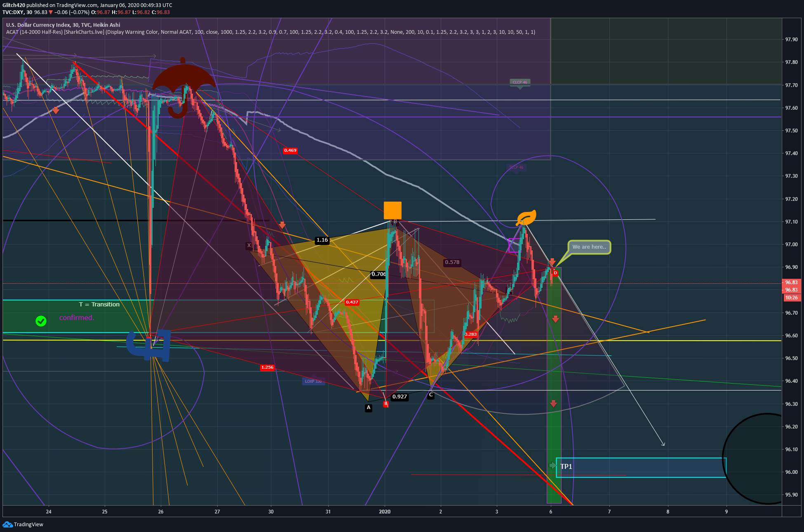Click the red down arrow near date 24

click(56, 111)
